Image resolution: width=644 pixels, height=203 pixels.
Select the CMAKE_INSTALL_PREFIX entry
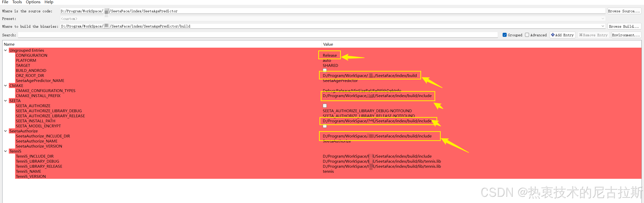38,96
